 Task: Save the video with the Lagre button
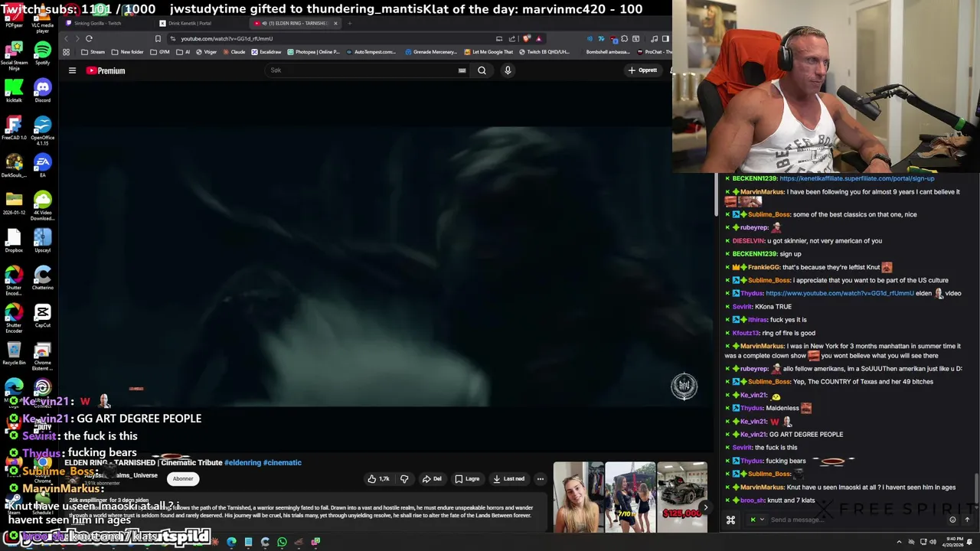pos(467,479)
